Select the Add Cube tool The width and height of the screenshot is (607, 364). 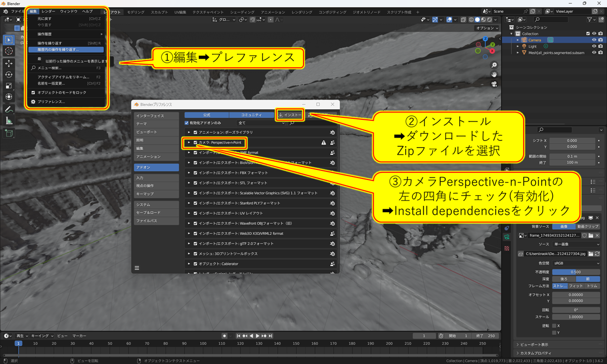[9, 133]
